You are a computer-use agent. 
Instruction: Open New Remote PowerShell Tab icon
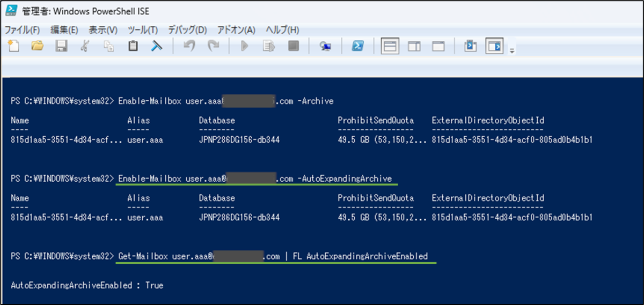coord(325,46)
